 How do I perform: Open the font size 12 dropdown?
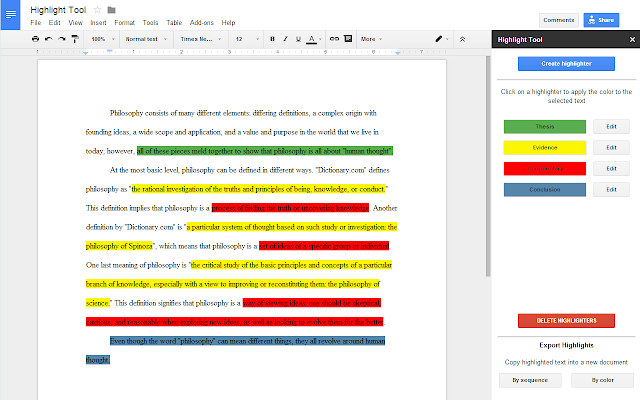(x=247, y=39)
